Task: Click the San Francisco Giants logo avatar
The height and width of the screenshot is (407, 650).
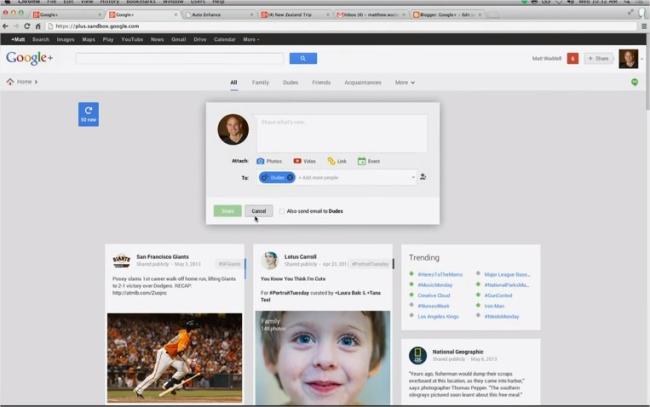Action: click(121, 261)
